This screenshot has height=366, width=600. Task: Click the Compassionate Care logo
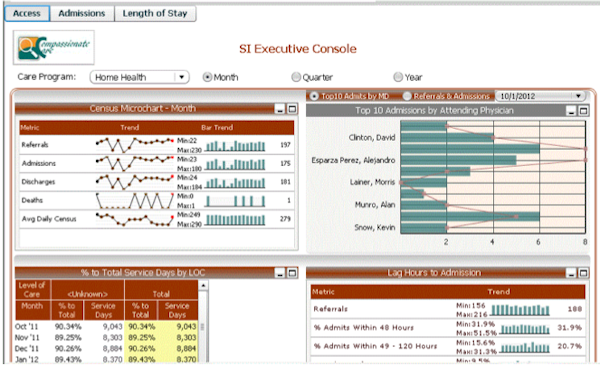point(54,47)
